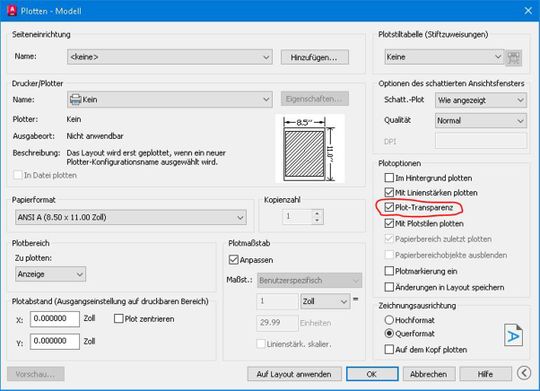Image resolution: width=540 pixels, height=391 pixels.
Task: Select Querformat orientation
Action: coord(389,333)
